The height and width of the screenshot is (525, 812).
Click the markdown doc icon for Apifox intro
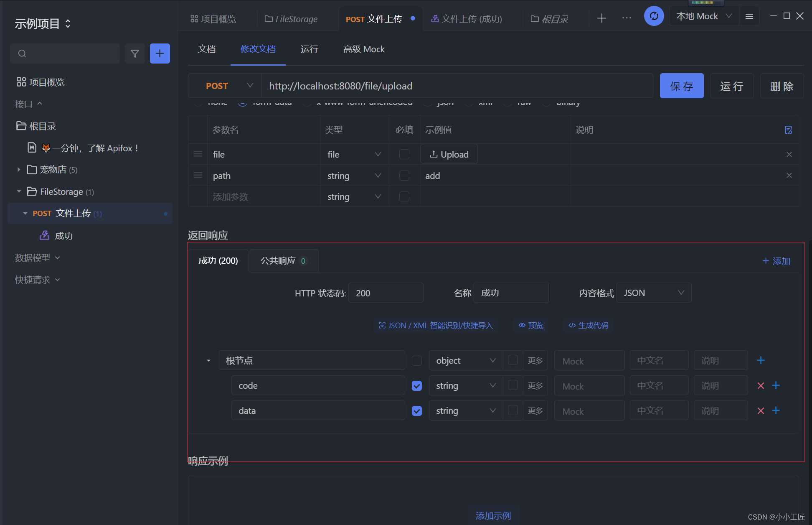[x=32, y=148]
